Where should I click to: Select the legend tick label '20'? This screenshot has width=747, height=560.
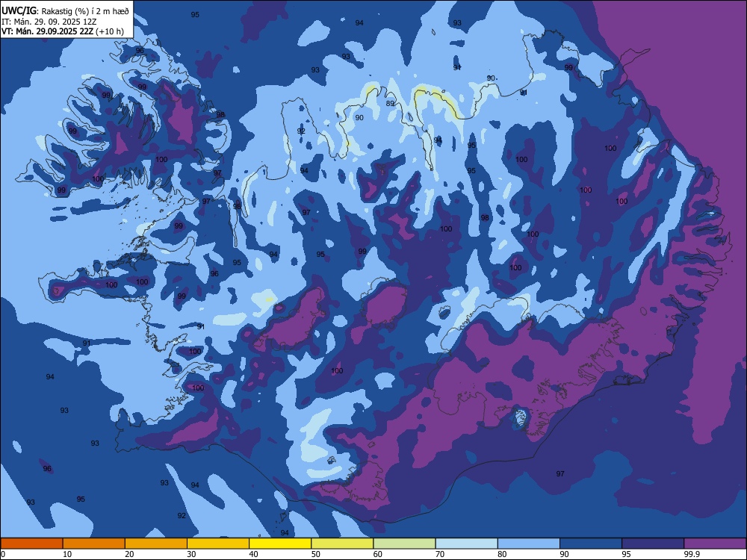129,554
